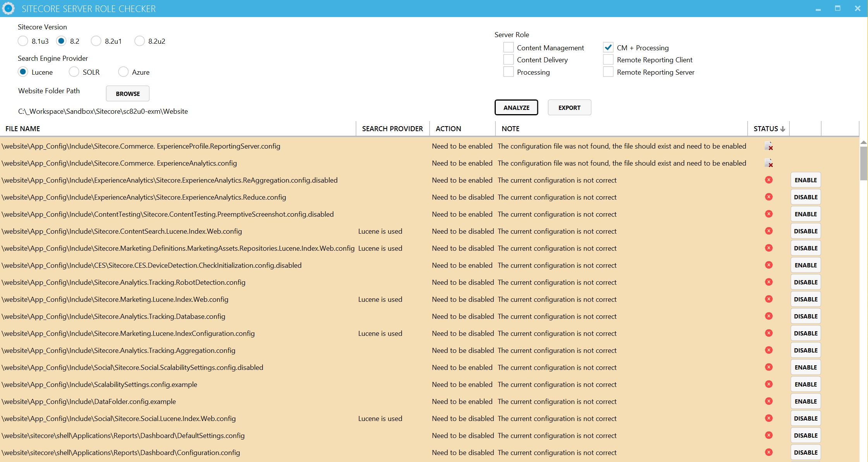This screenshot has height=462, width=868.
Task: Click the Sitecore logo icon in title bar
Action: tap(8, 8)
